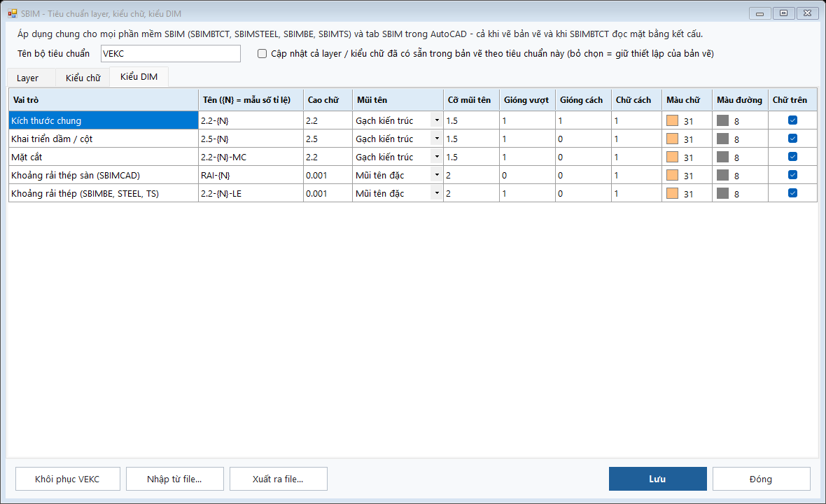Click the Cỡ mũi tên column header
This screenshot has width=826, height=504.
point(472,100)
